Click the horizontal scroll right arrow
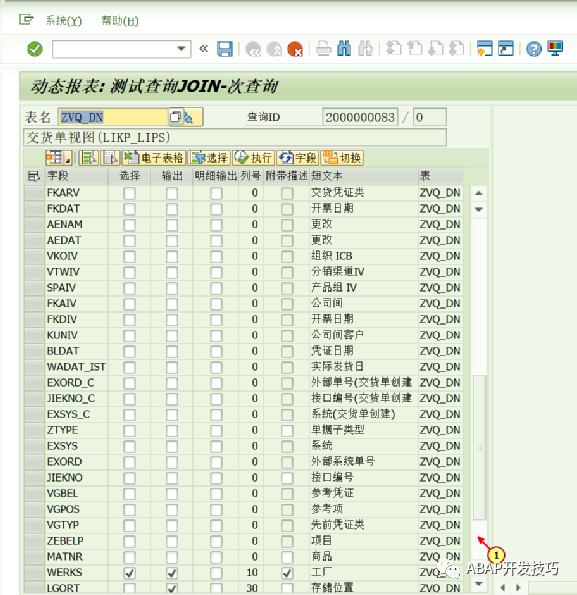 coord(518,587)
